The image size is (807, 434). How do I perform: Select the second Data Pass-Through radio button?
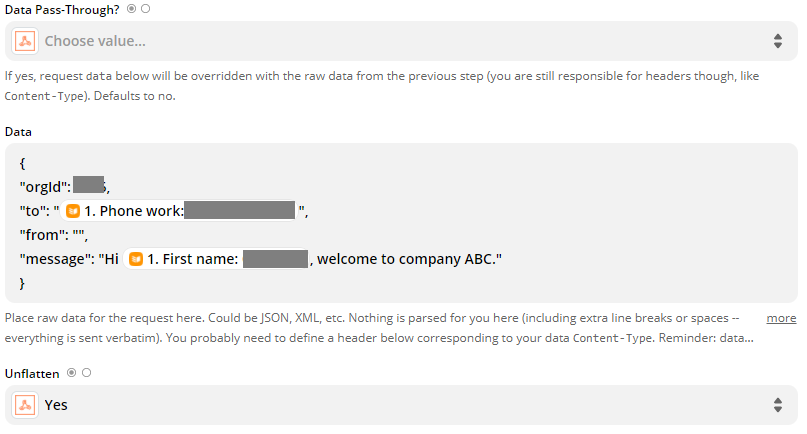pyautogui.click(x=146, y=8)
